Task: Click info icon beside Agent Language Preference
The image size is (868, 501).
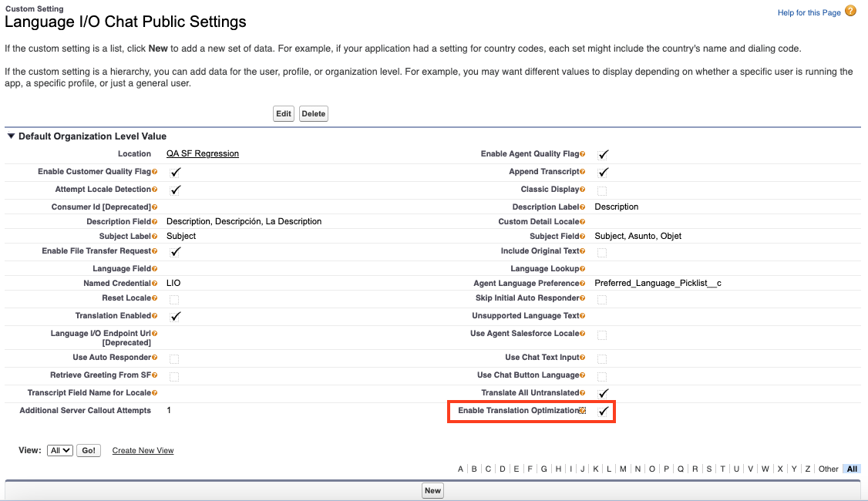Action: click(x=583, y=284)
